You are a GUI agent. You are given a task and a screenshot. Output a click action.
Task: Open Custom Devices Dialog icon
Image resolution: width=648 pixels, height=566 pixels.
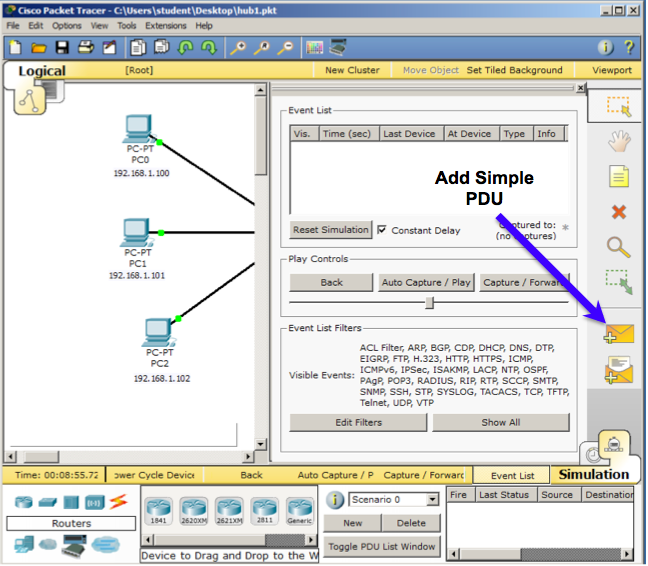coord(338,47)
